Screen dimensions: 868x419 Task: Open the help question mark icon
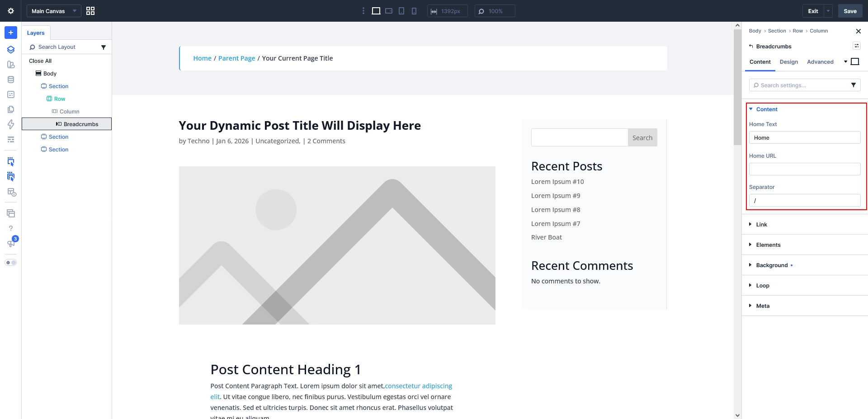tap(11, 228)
